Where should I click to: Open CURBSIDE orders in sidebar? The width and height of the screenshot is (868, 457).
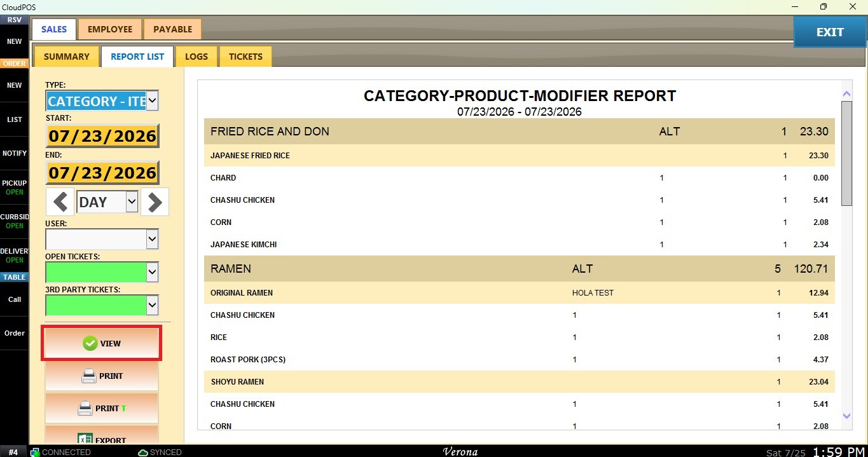(14, 221)
